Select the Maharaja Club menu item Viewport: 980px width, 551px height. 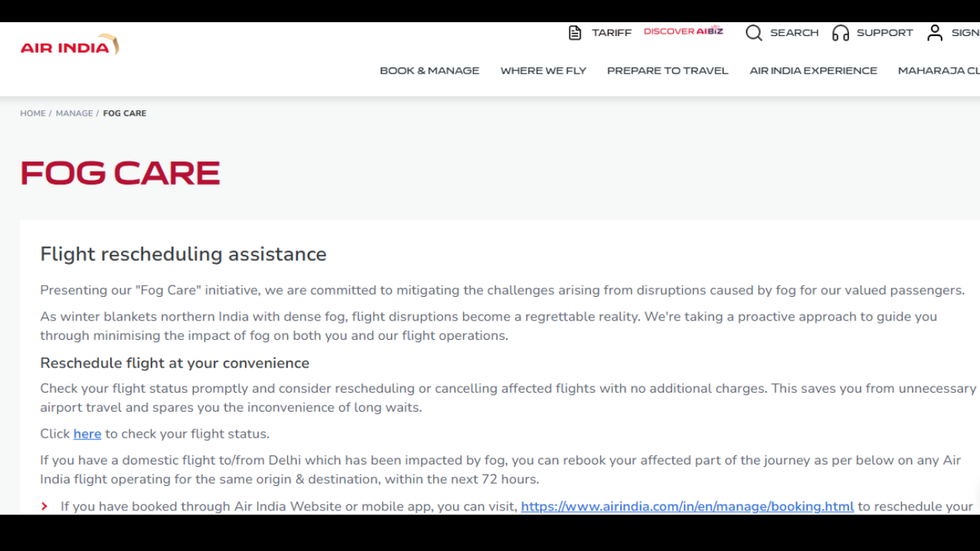938,70
